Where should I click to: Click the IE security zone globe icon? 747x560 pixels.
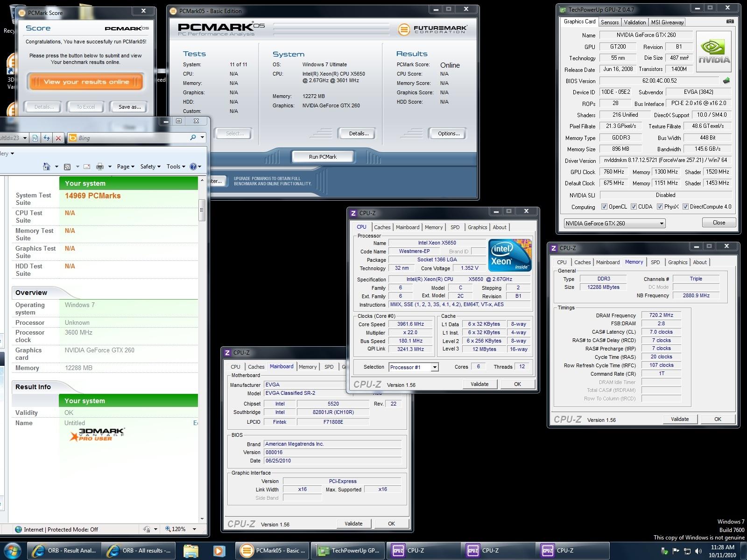[18, 529]
